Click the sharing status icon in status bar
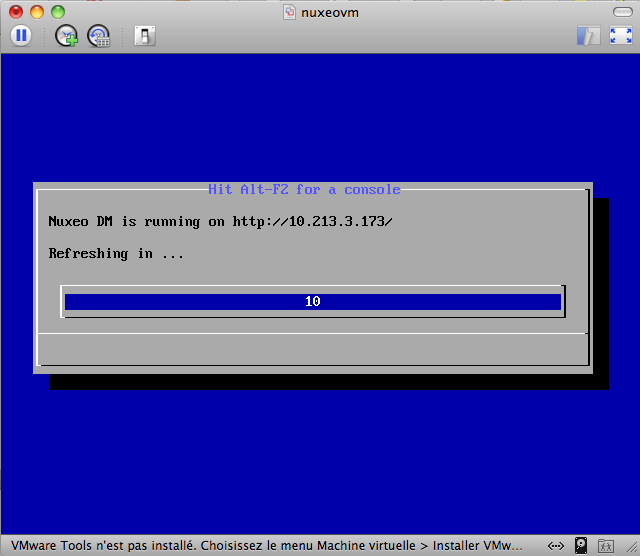640x556 pixels. tap(606, 545)
